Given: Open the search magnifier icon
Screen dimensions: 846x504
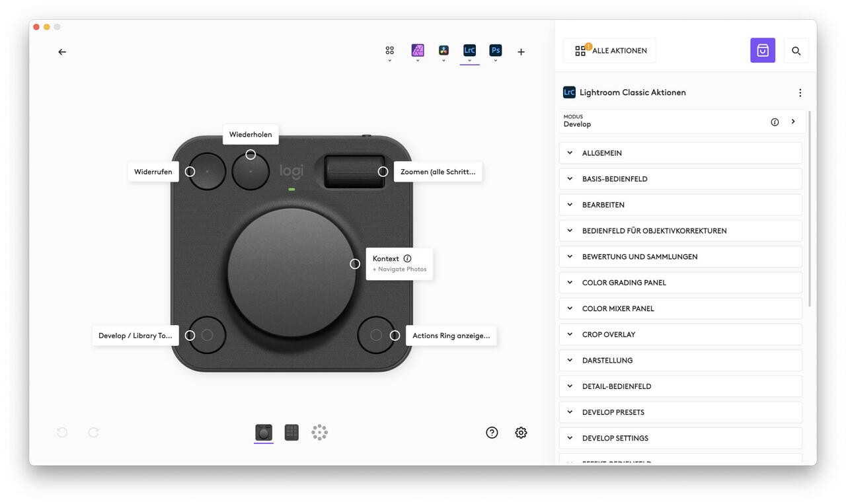Looking at the screenshot, I should point(796,51).
